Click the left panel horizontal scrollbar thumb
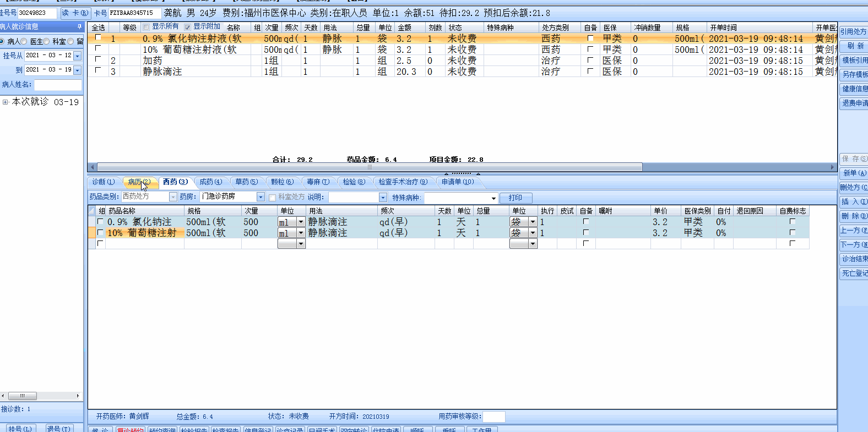868x432 pixels. (23, 396)
